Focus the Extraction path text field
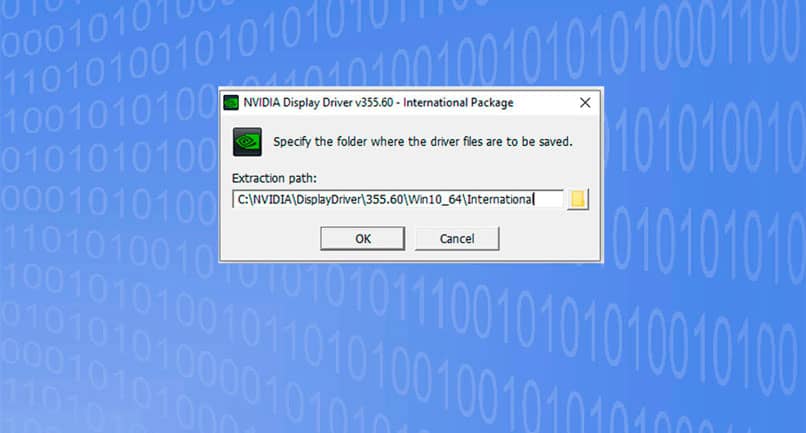Viewport: 806px width, 433px height. [x=397, y=200]
